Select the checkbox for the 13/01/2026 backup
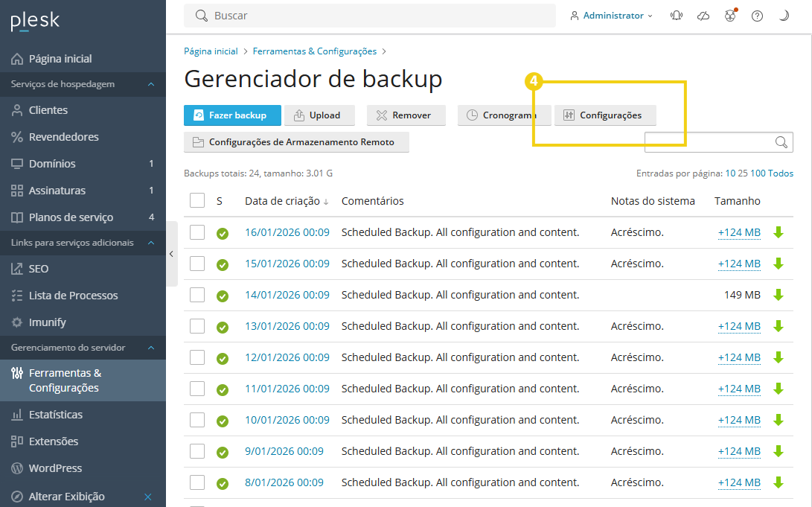This screenshot has height=507, width=812. tap(196, 326)
